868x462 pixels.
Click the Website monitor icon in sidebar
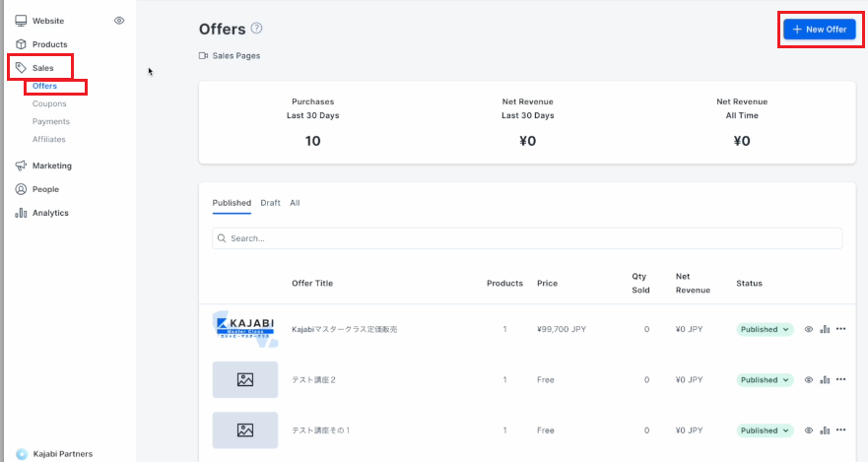click(x=21, y=21)
